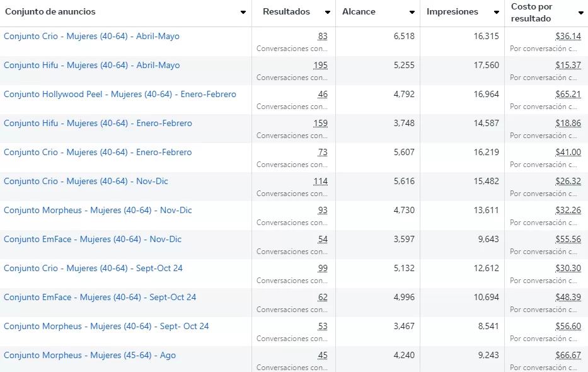Screen dimensions: 588x372
Task: Click the $65.21 cost per result value
Action: [x=568, y=95]
